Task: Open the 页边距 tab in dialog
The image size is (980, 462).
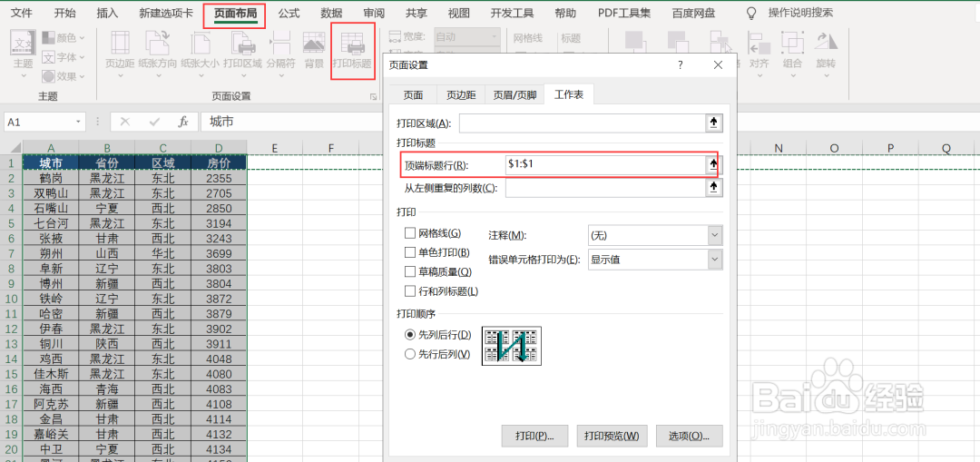Action: 461,95
